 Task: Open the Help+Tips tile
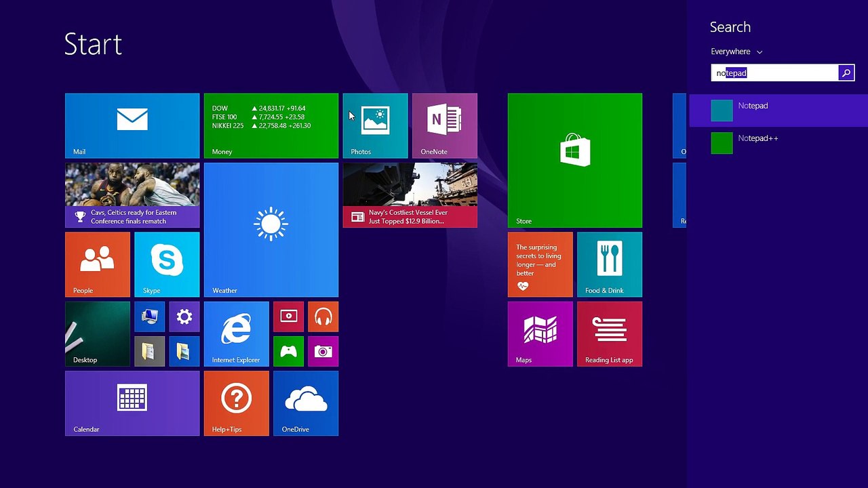pyautogui.click(x=237, y=403)
